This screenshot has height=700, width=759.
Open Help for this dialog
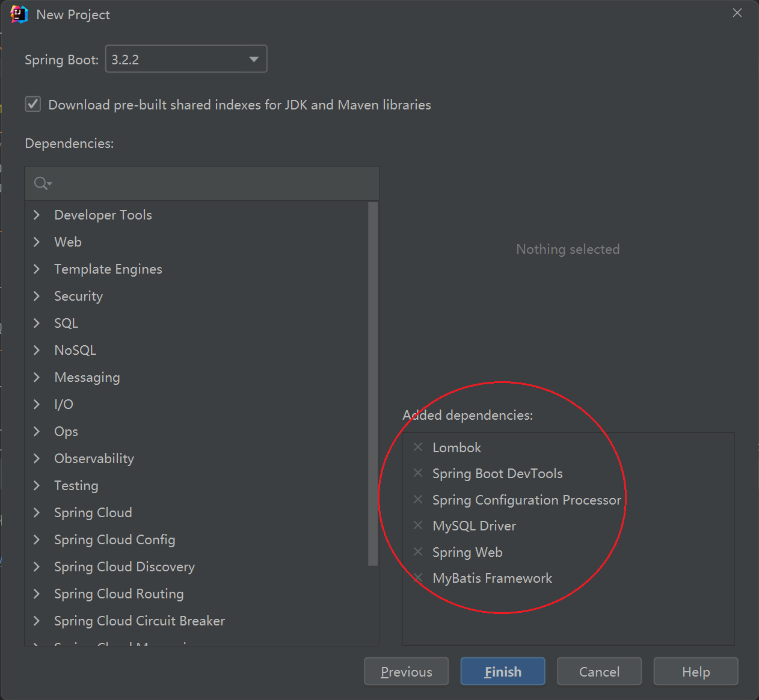(x=696, y=671)
